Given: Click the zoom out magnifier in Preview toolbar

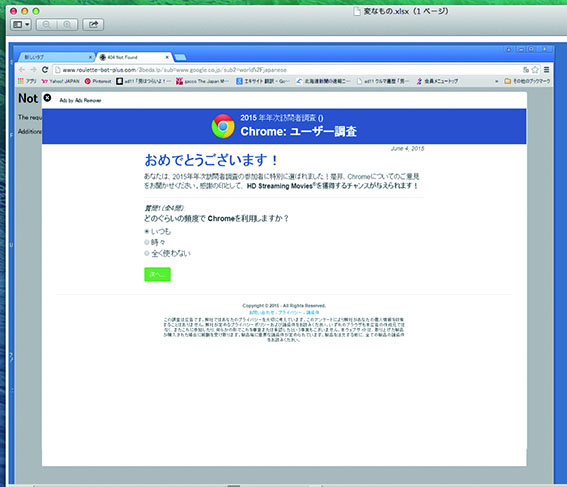Looking at the screenshot, I should pyautogui.click(x=46, y=25).
